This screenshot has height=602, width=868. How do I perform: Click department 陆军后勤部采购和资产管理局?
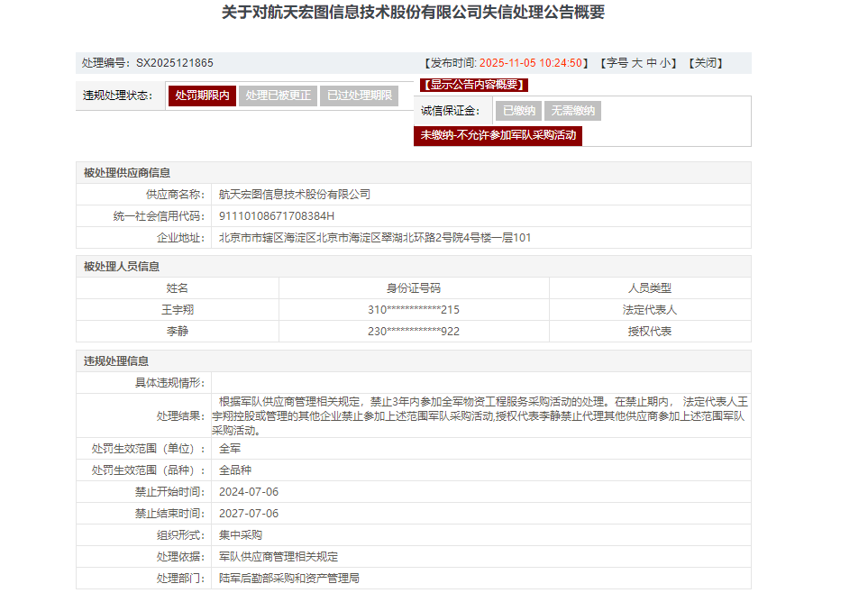point(289,578)
